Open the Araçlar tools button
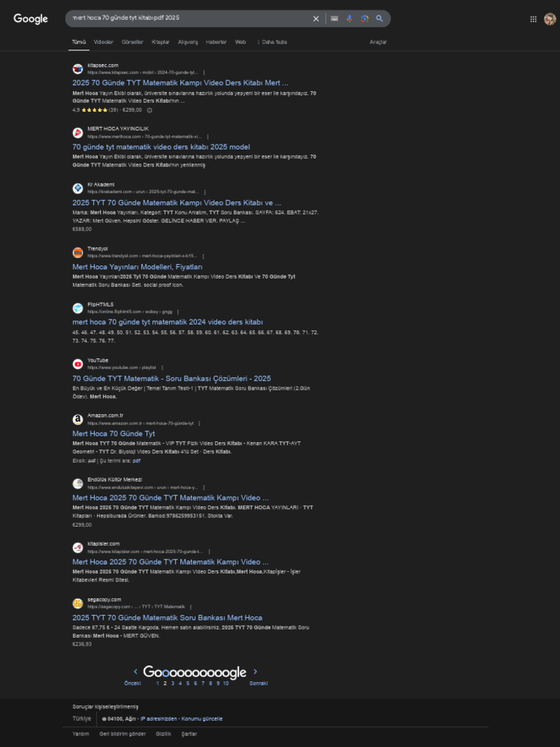The width and height of the screenshot is (560, 747). pyautogui.click(x=378, y=42)
